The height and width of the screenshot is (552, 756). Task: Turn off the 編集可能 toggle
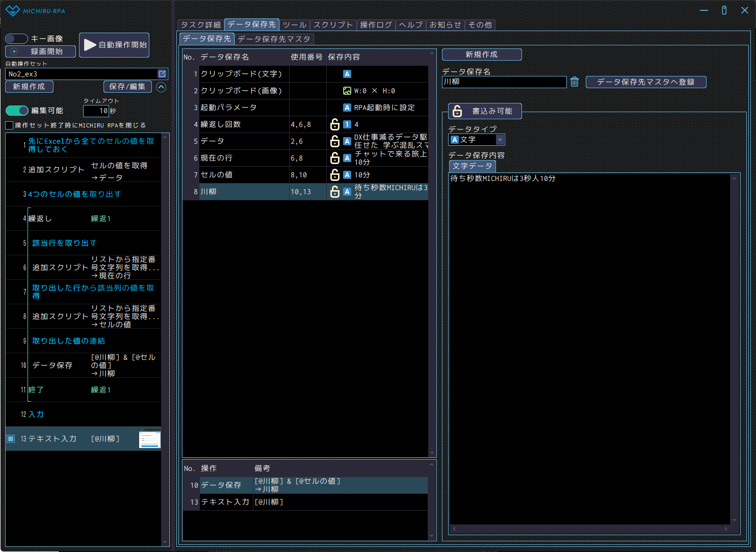(17, 111)
